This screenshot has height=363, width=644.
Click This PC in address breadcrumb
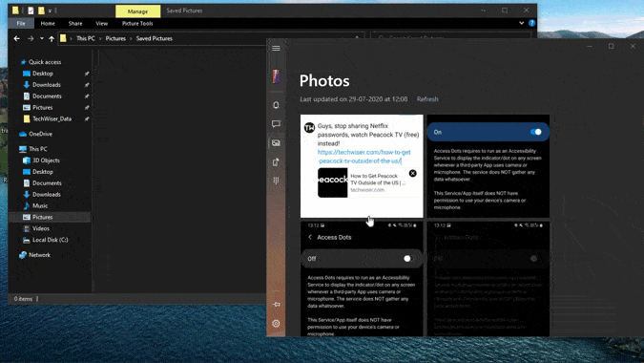86,38
